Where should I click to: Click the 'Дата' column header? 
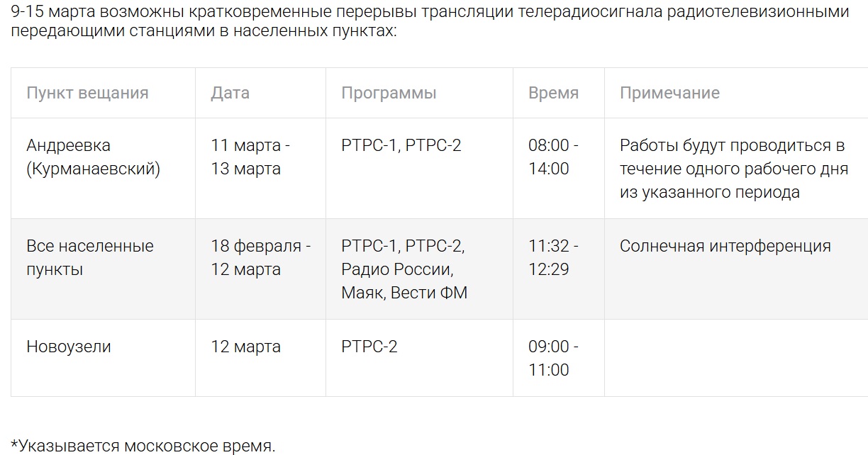pyautogui.click(x=230, y=93)
